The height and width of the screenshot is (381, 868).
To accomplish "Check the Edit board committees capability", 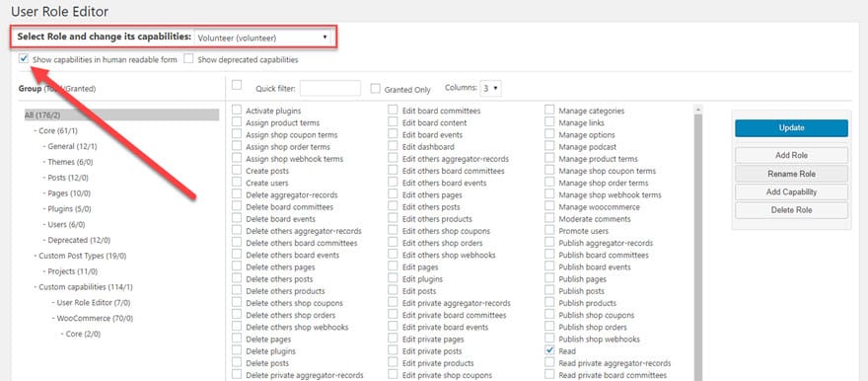I will (393, 111).
